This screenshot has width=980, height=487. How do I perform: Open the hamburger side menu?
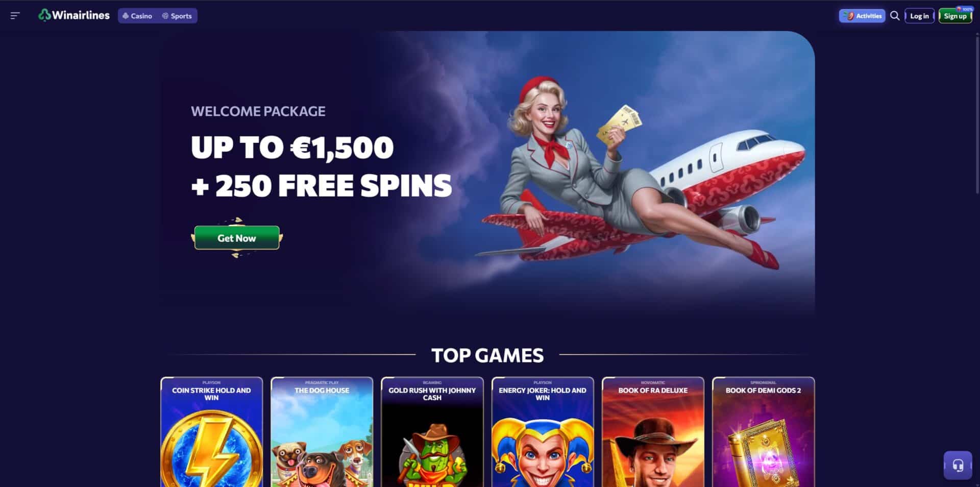pyautogui.click(x=15, y=16)
